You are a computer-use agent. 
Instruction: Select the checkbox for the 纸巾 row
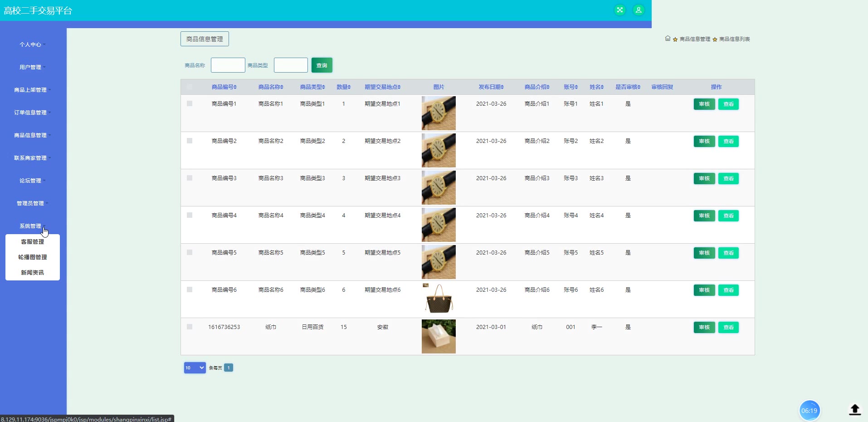190,327
